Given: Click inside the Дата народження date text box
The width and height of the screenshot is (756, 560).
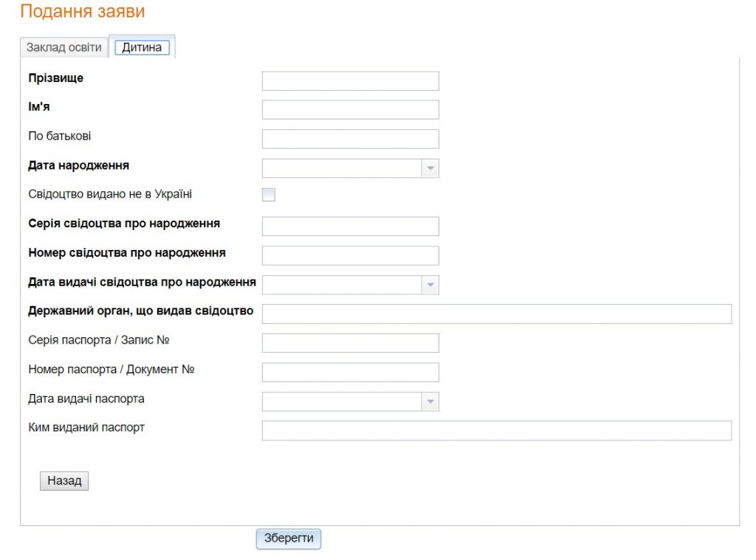Looking at the screenshot, I should [x=341, y=168].
